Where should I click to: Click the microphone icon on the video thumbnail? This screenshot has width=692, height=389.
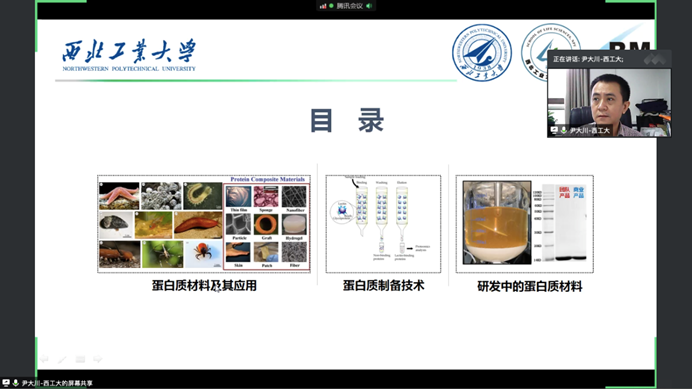(564, 130)
